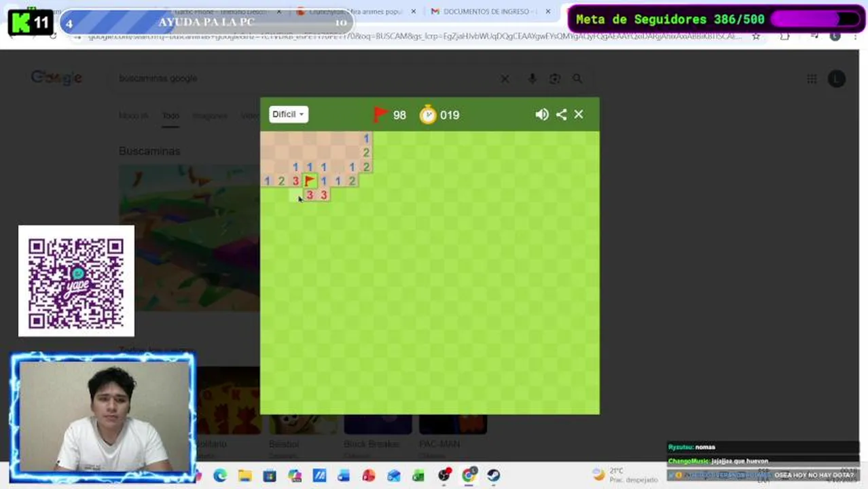Open Microsoft Store from the taskbar
The height and width of the screenshot is (489, 868).
[x=270, y=475]
